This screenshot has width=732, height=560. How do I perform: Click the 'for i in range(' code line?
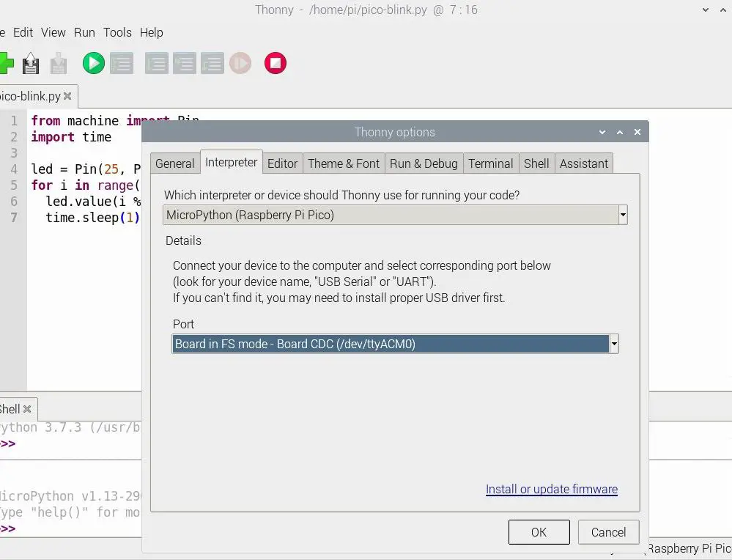pos(86,185)
